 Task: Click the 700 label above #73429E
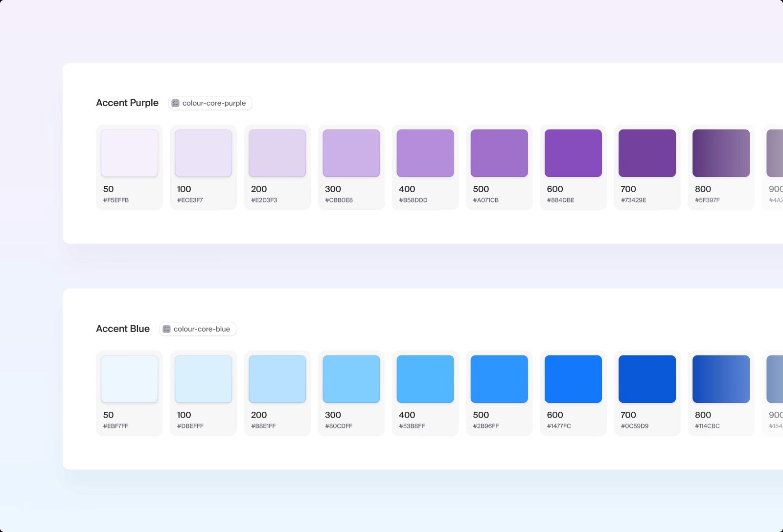[628, 189]
